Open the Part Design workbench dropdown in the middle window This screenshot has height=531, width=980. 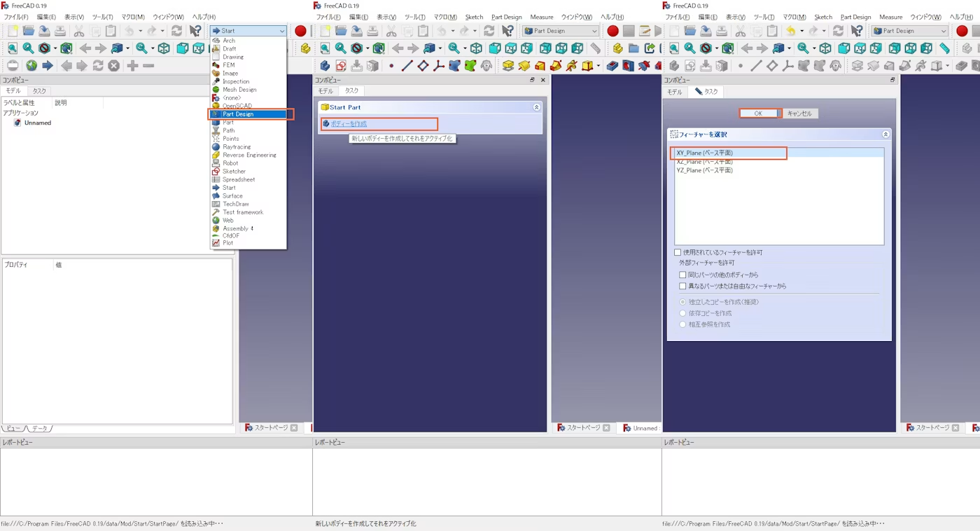coord(561,31)
